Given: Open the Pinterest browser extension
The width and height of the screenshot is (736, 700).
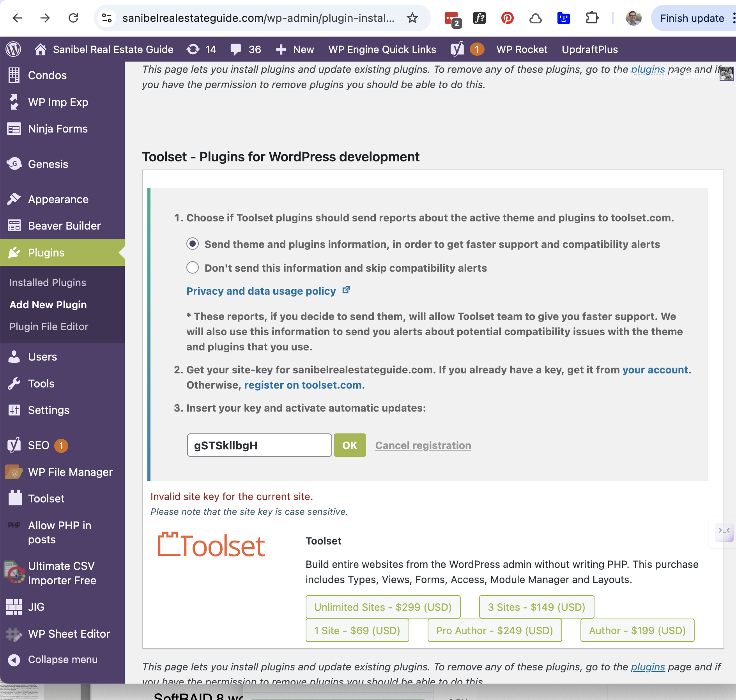Looking at the screenshot, I should click(x=507, y=18).
